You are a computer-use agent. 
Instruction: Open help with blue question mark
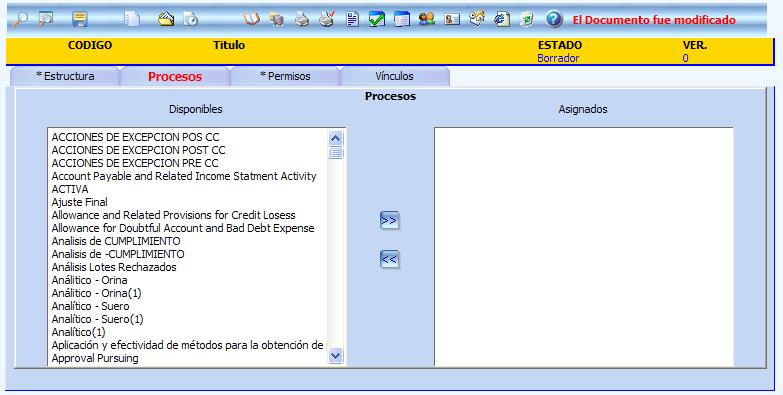tap(554, 19)
